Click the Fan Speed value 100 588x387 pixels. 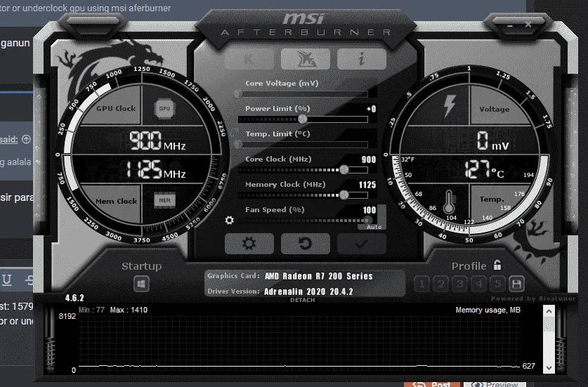click(370, 210)
